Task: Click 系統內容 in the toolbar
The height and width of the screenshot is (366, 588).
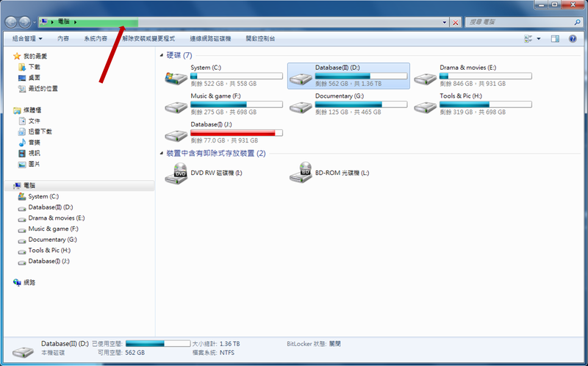Action: tap(96, 39)
